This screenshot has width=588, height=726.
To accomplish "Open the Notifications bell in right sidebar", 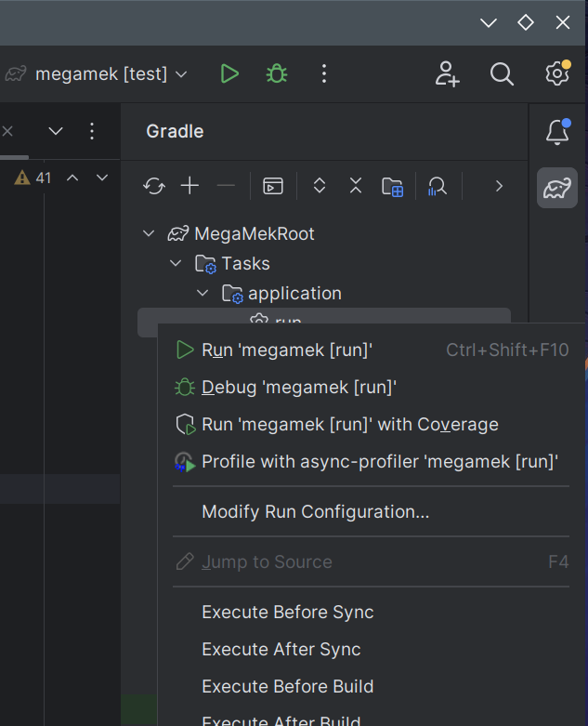I will click(x=557, y=132).
